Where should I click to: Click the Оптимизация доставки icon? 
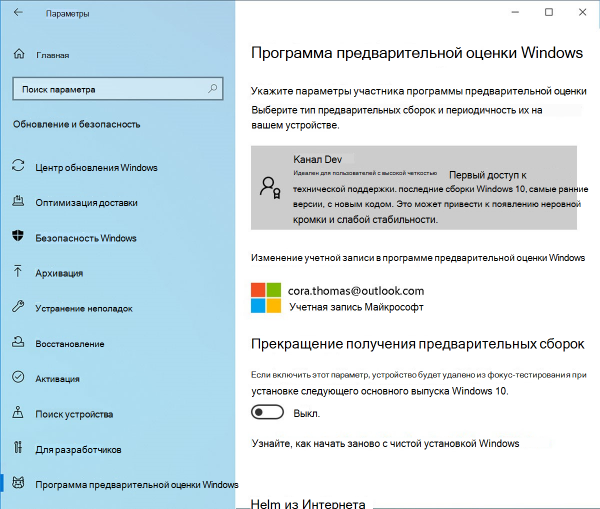click(18, 201)
